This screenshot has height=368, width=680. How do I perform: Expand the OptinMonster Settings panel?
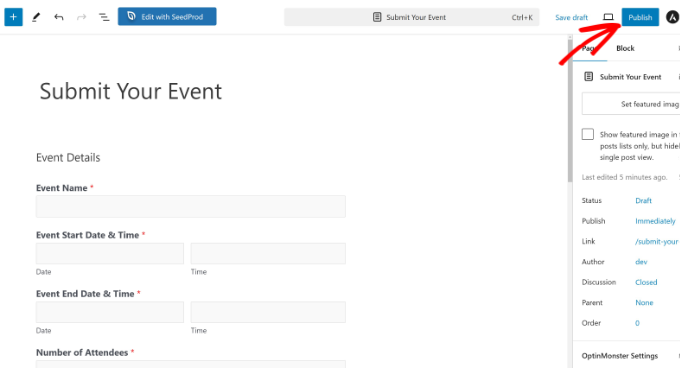pos(626,355)
